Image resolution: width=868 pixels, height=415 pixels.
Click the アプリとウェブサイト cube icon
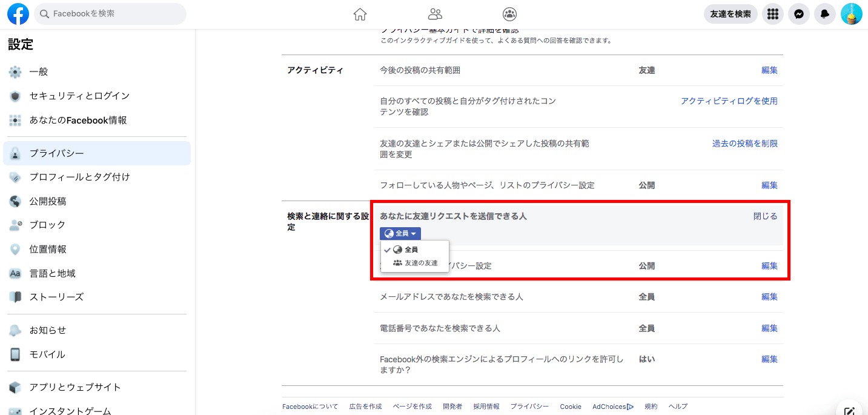click(15, 388)
